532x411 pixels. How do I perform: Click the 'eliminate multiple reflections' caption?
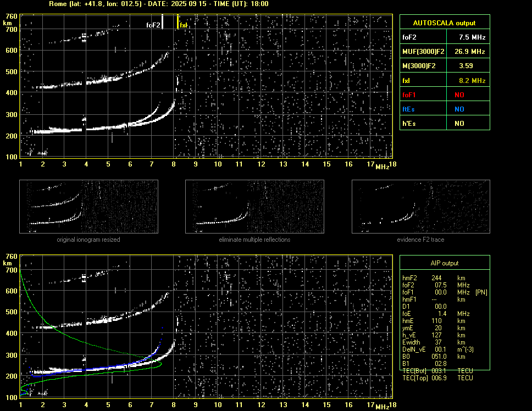[254, 240]
